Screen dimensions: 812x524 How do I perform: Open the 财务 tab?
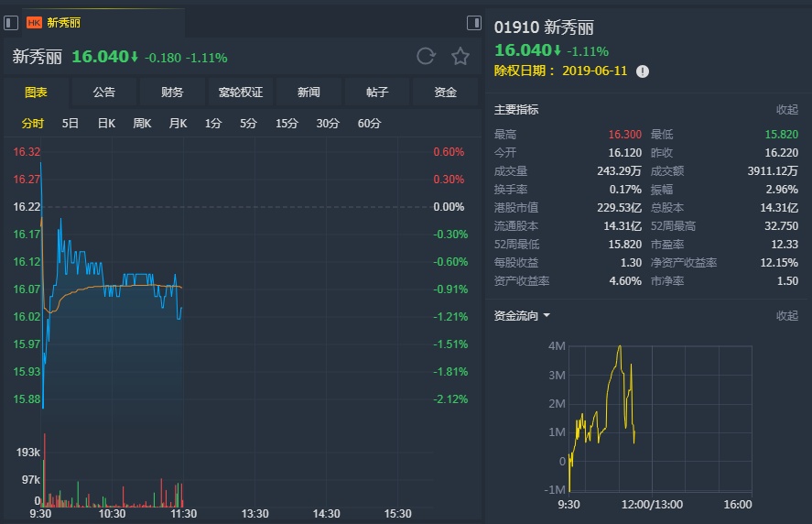[172, 93]
